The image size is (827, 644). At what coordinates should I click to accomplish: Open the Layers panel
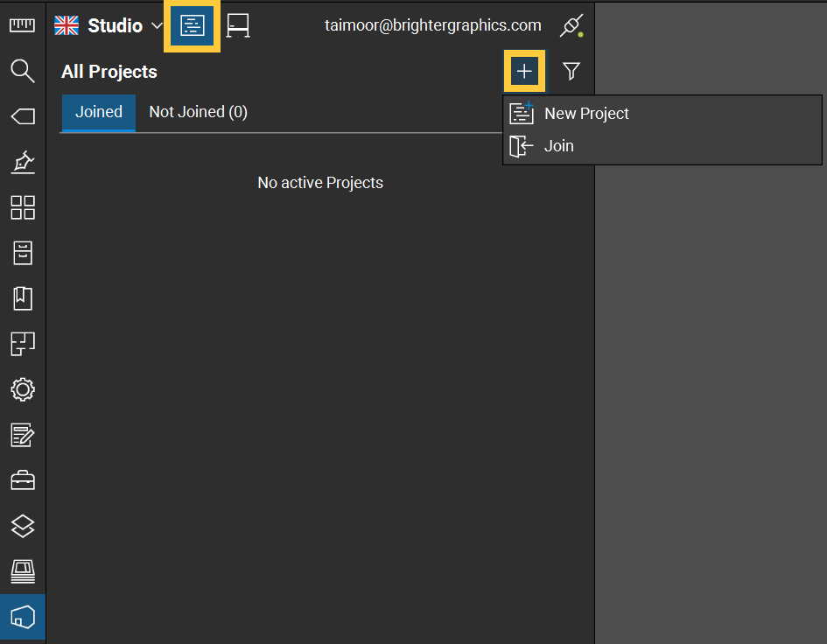tap(22, 526)
